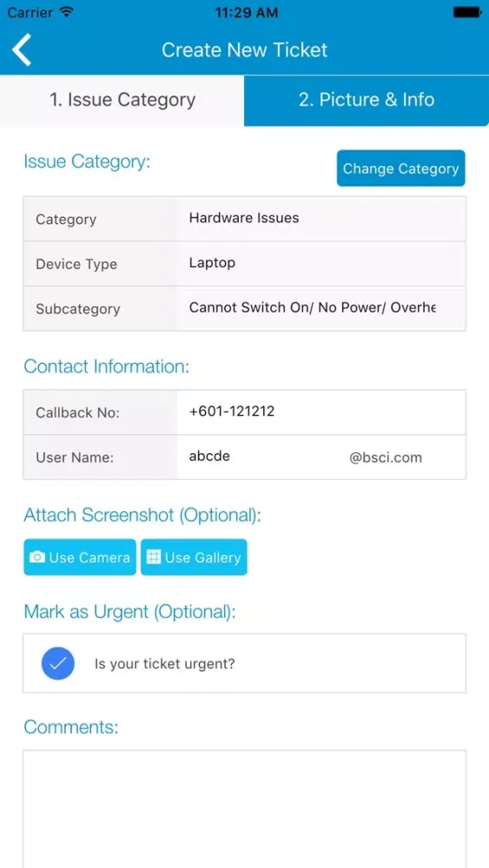
Task: Switch to the 1. Issue Category tab
Action: (x=122, y=100)
